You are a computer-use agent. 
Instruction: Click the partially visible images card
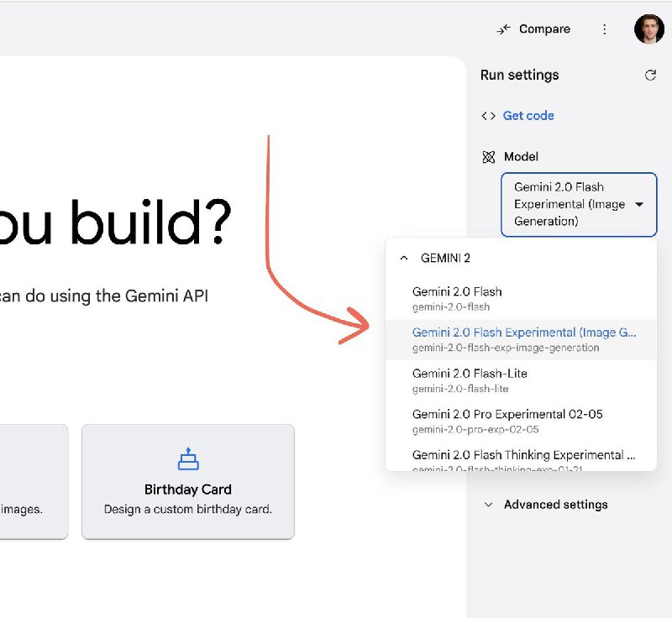pyautogui.click(x=34, y=481)
